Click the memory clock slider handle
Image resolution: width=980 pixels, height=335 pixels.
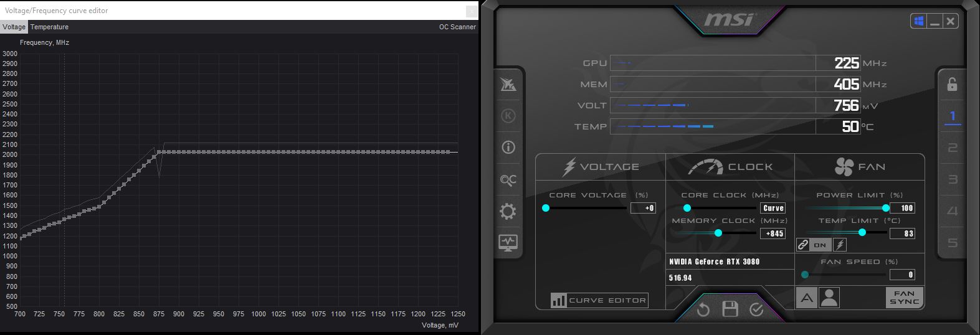[x=718, y=233]
